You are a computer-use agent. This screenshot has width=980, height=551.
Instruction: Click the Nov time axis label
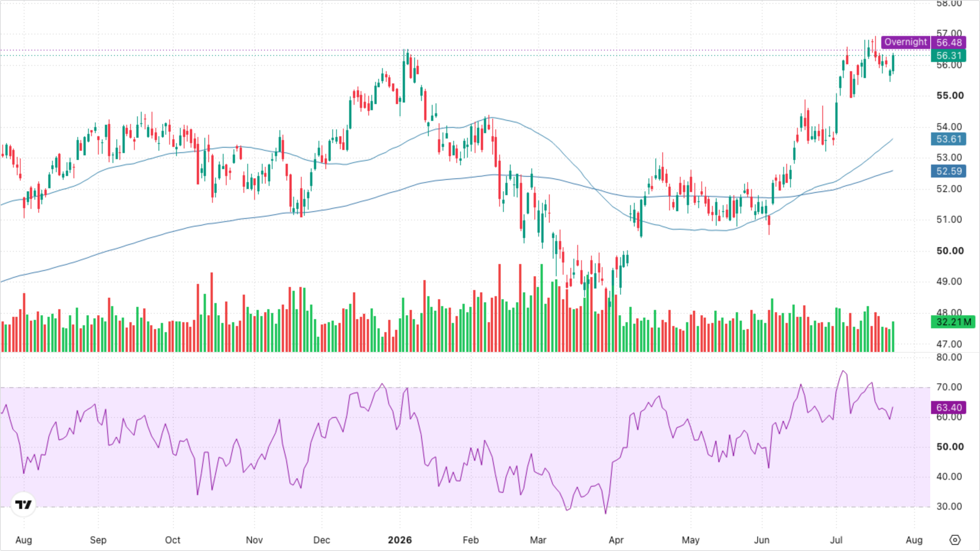coord(254,540)
